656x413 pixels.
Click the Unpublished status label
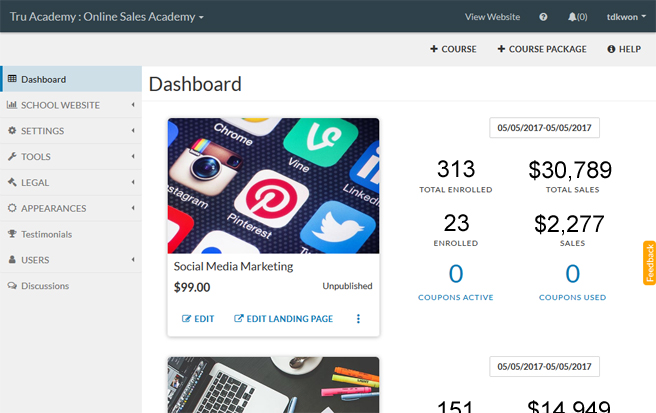coord(347,286)
